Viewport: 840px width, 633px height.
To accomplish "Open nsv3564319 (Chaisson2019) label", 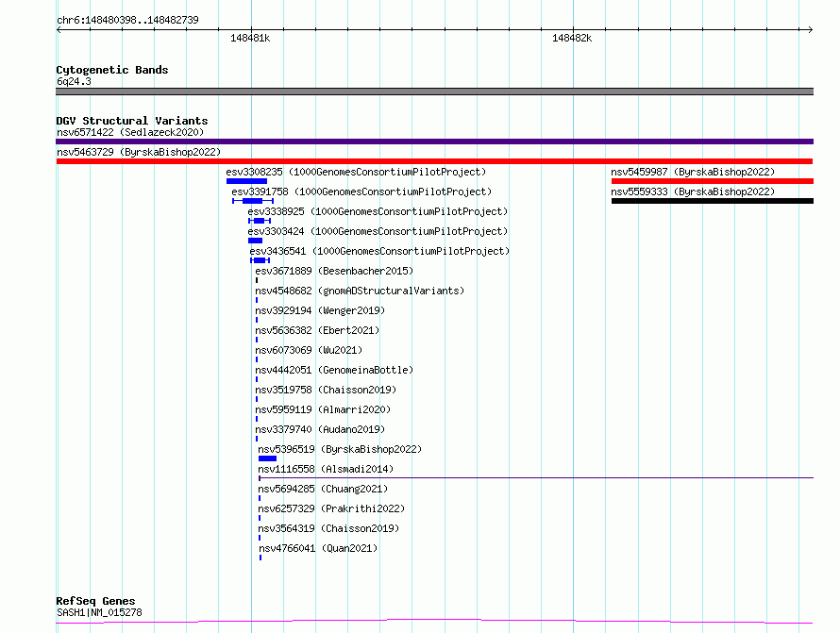I will pos(328,528).
